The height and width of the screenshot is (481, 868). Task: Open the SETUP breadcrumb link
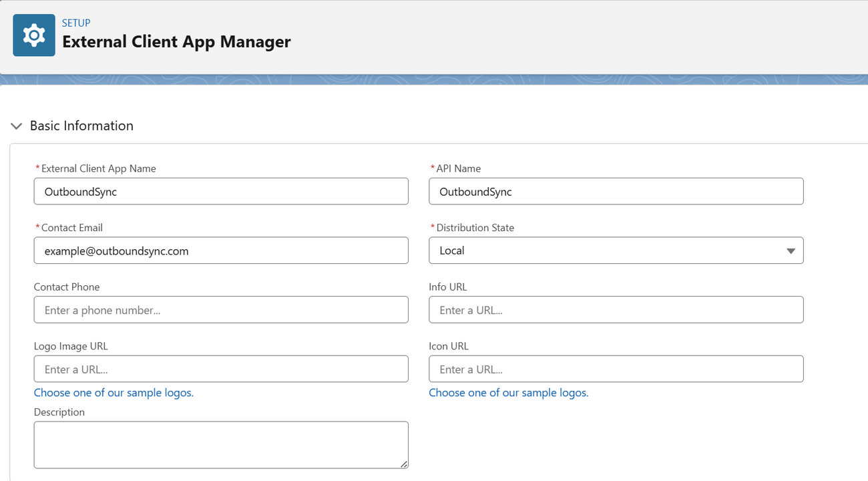point(75,23)
